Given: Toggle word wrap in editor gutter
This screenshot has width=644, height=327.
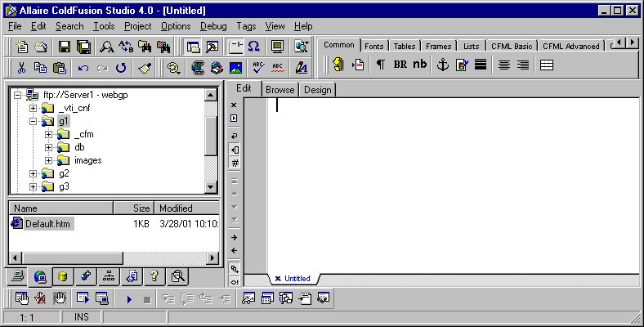Looking at the screenshot, I should pyautogui.click(x=234, y=136).
